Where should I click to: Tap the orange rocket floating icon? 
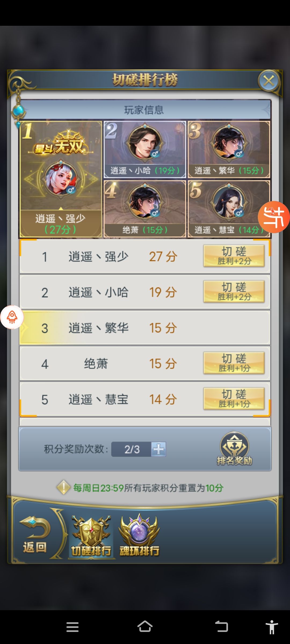pos(12,317)
